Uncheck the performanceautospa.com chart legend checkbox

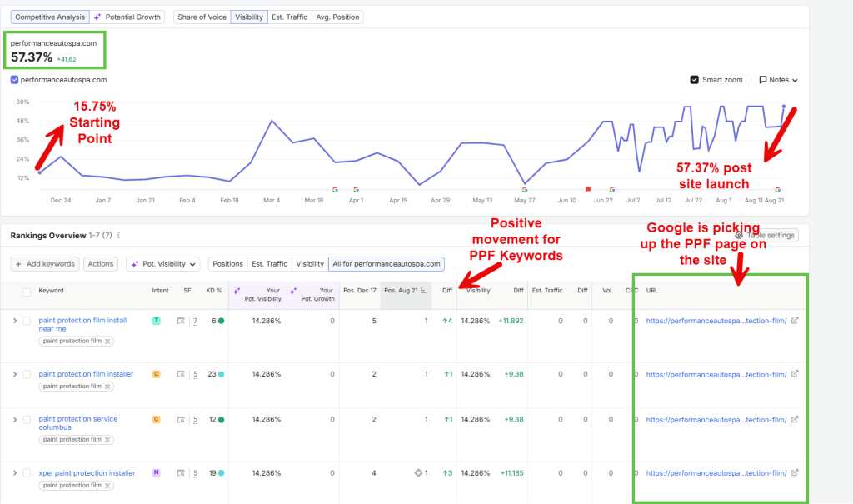[15, 79]
